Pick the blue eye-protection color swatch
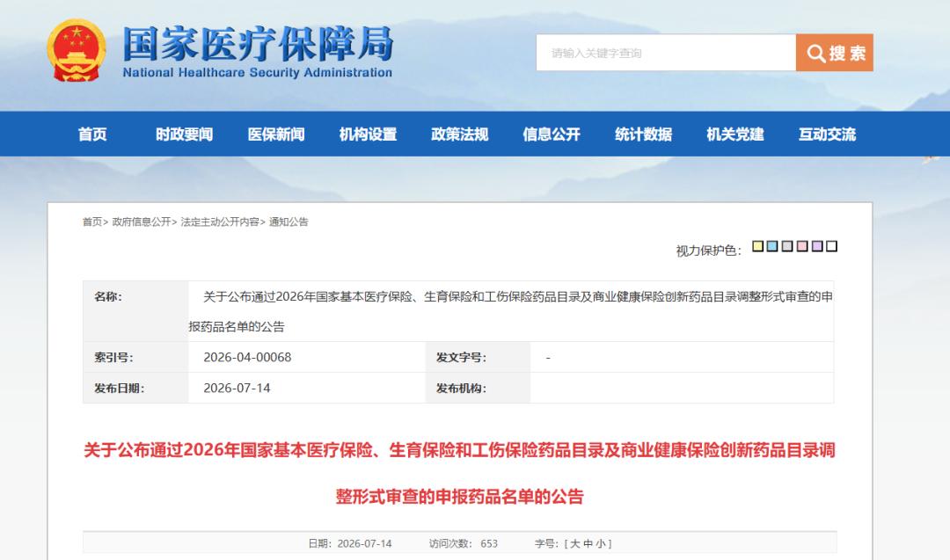 point(772,246)
